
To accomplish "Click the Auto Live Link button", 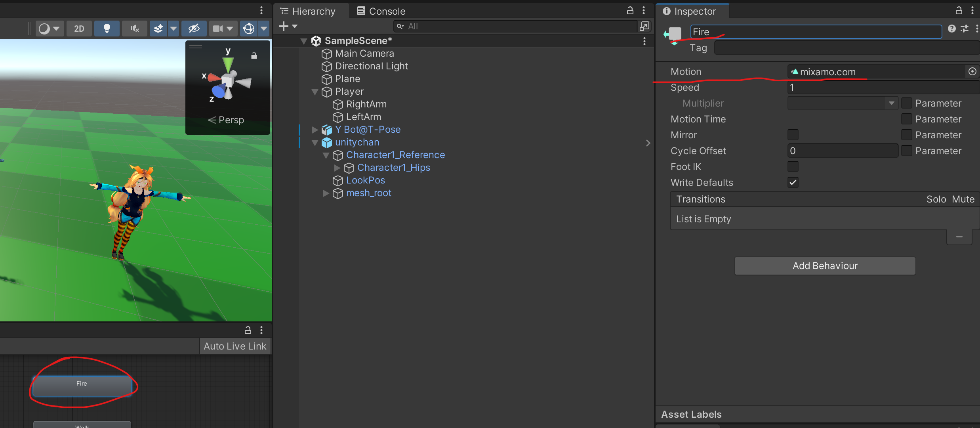I will 235,346.
